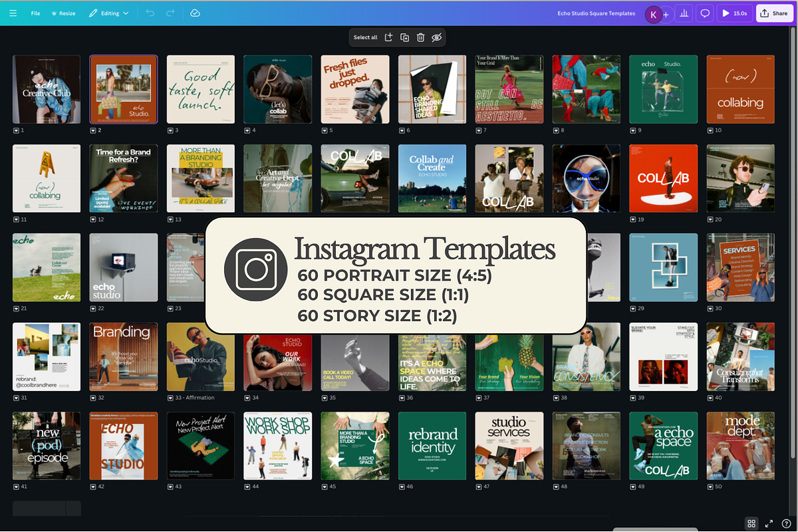Click the Select all button
The image size is (798, 532).
pos(365,37)
